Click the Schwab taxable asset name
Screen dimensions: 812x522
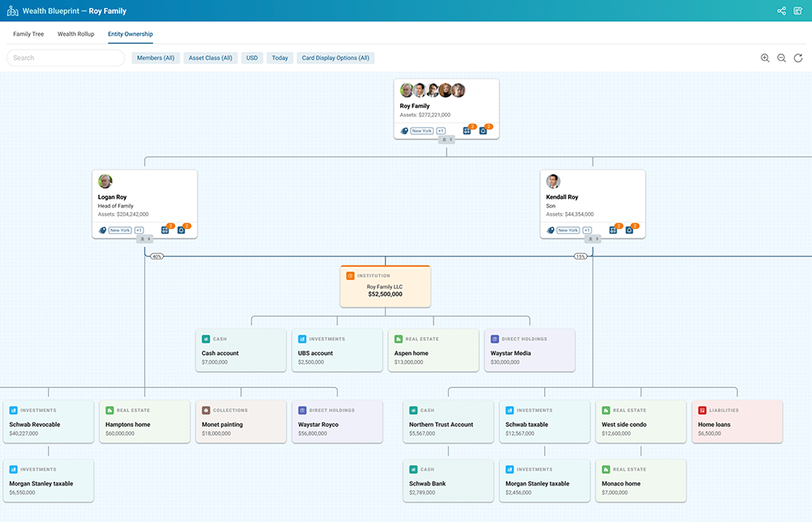(527, 425)
